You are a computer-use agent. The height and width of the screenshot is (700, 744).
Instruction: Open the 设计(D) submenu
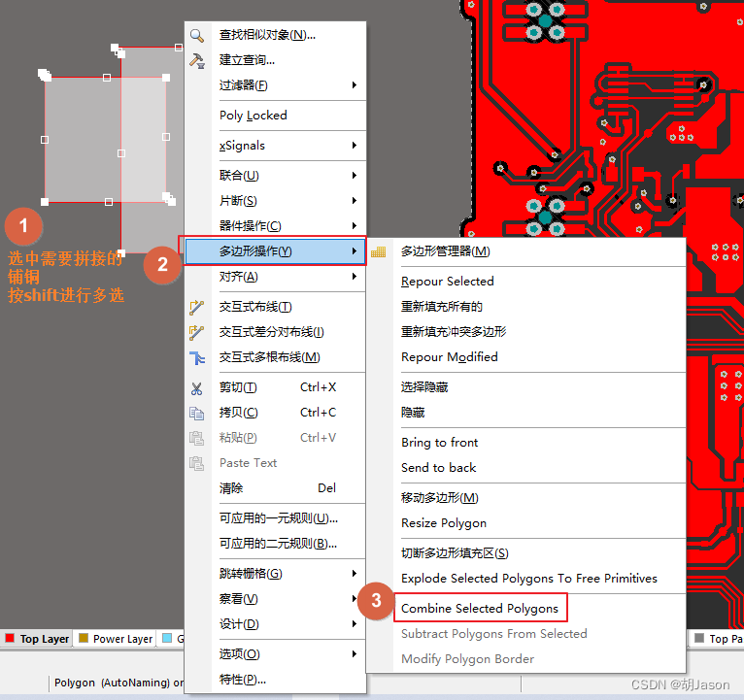tap(276, 624)
